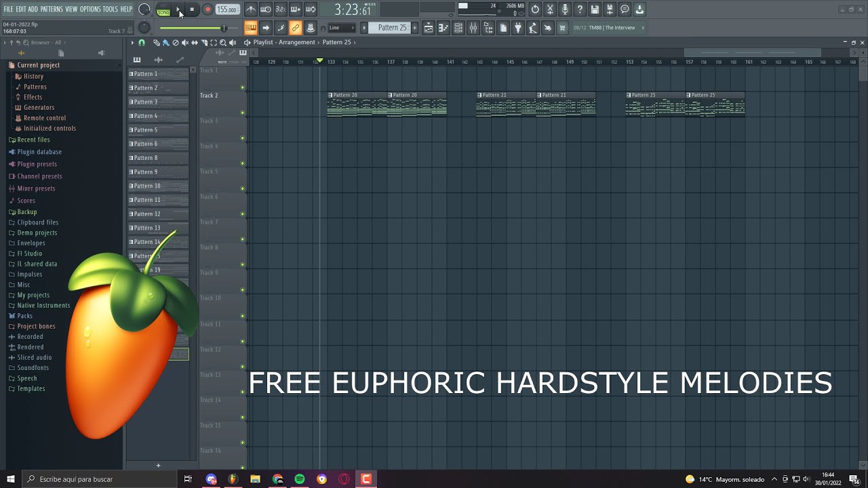
Task: Select the playlist Slice tool
Action: [x=204, y=43]
